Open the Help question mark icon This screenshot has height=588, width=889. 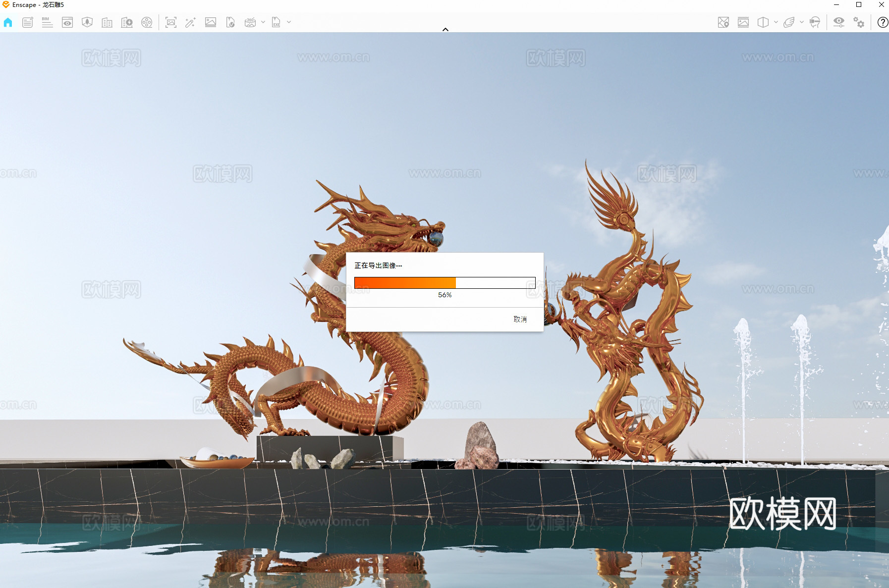(x=883, y=22)
